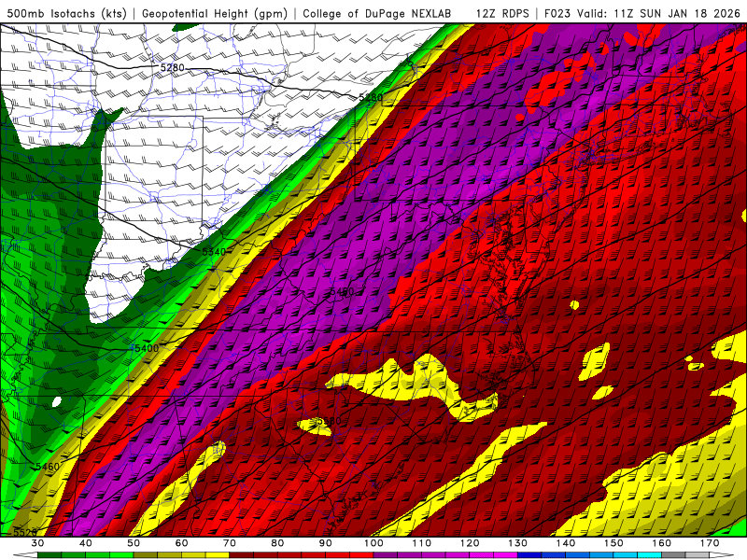Click the color bar value 50
This screenshot has height=560, width=747.
tap(134, 543)
